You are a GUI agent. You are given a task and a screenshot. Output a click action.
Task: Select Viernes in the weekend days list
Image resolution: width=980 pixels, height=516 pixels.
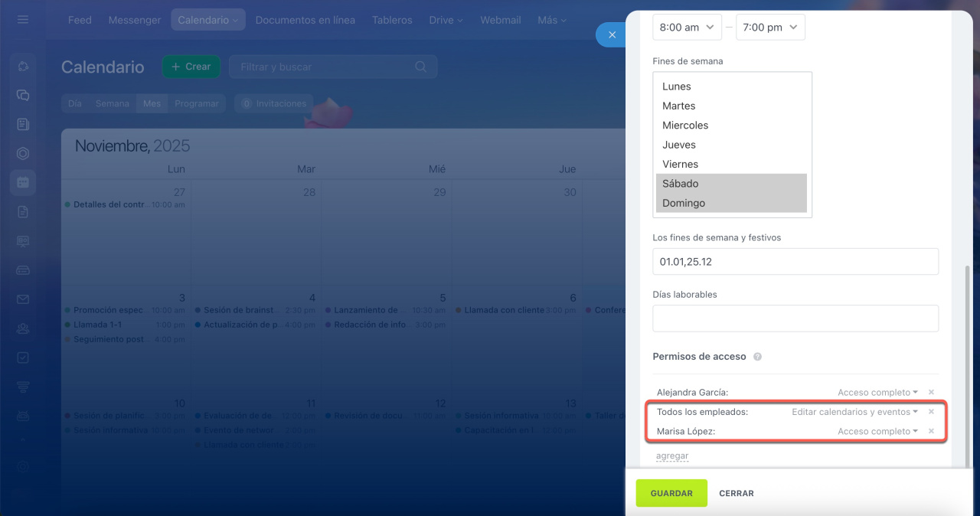point(731,164)
